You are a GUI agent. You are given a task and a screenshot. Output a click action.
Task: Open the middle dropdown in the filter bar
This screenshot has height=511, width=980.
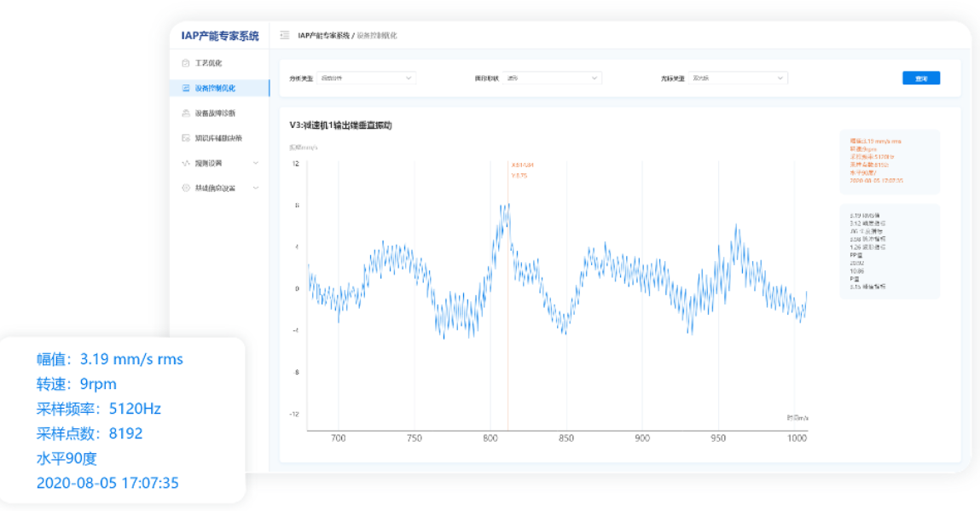pyautogui.click(x=552, y=78)
